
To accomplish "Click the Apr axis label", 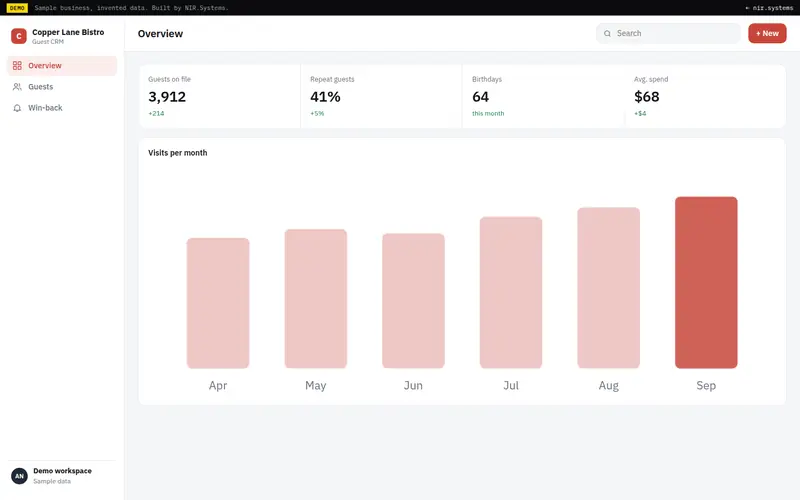I will (218, 386).
